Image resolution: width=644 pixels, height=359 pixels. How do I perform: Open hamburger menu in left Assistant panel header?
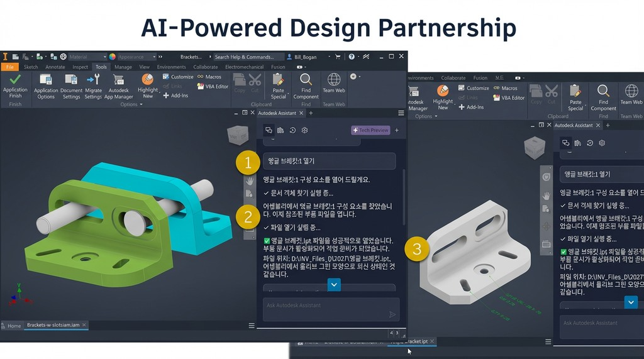(401, 113)
